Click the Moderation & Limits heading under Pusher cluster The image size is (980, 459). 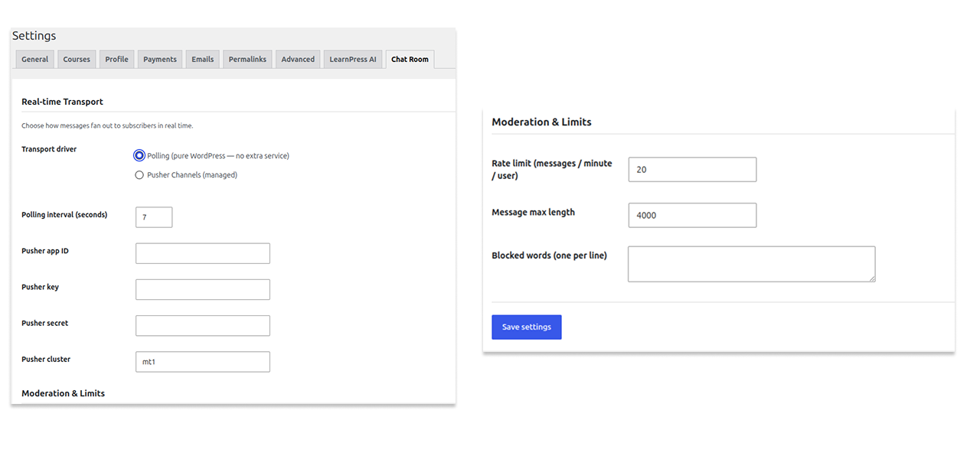[x=63, y=393]
